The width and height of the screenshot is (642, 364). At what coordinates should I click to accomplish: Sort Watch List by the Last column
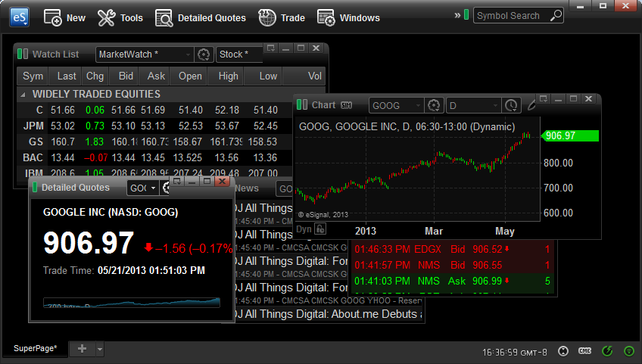67,76
